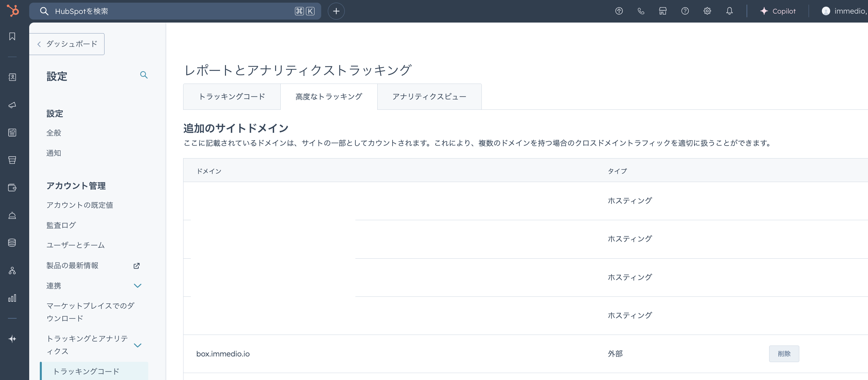
Task: Expand the 連携 section chevron
Action: 137,286
